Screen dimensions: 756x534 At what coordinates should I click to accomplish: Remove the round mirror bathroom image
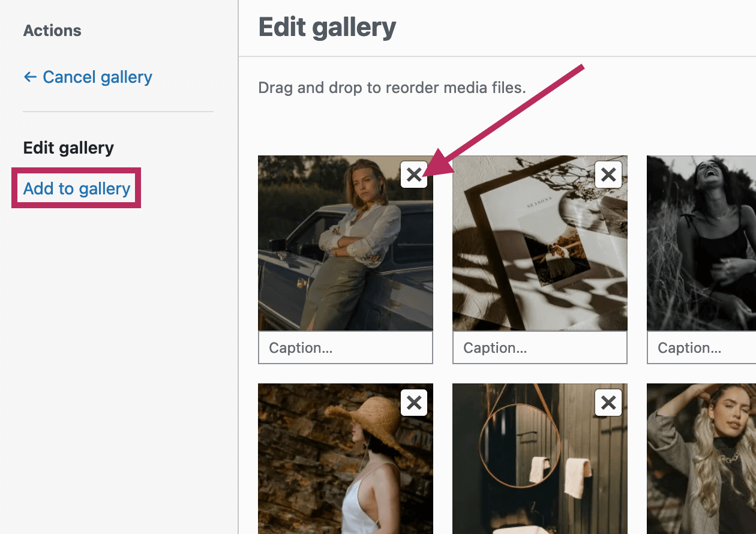(608, 403)
